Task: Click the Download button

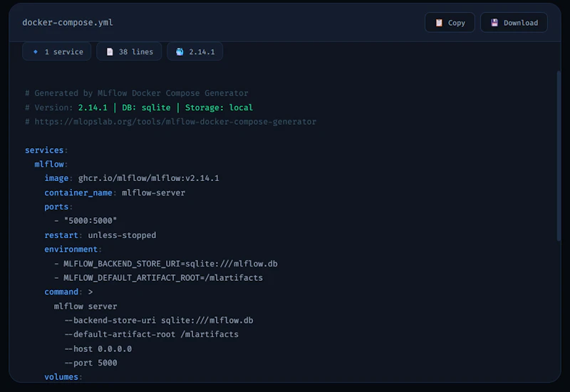Action: 514,23
